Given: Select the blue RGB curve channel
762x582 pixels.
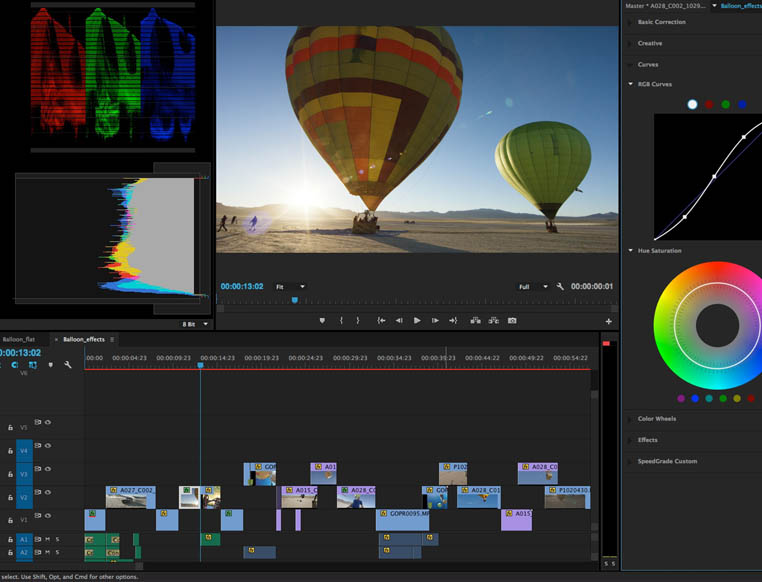Looking at the screenshot, I should (742, 104).
